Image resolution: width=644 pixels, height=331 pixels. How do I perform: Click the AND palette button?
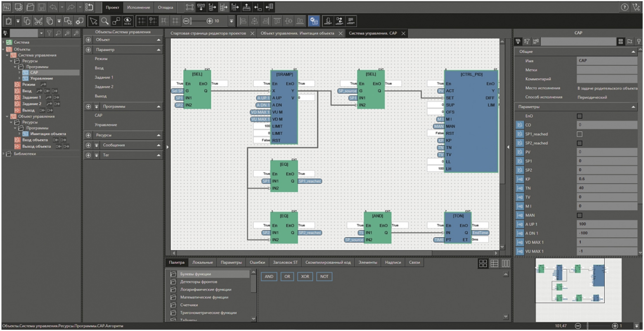point(269,276)
